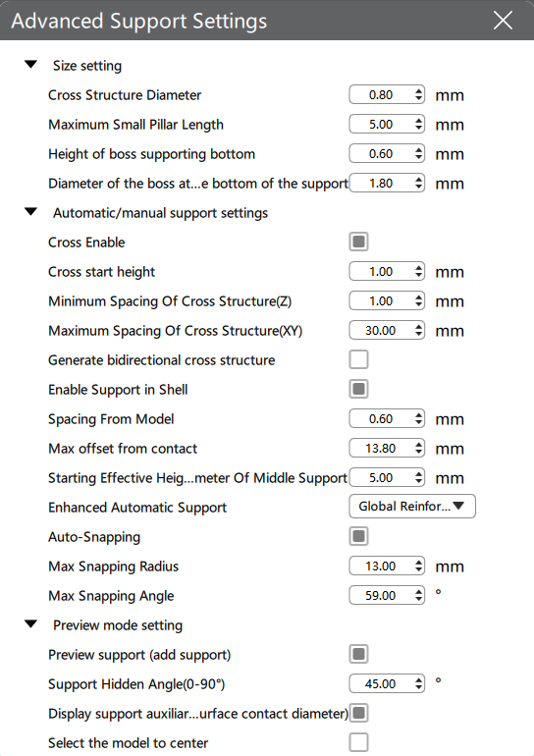
Task: Disable the Auto-Snapping checkbox
Action: point(358,536)
